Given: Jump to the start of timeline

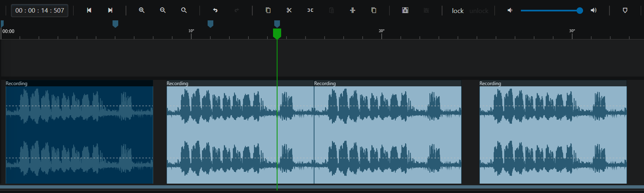Looking at the screenshot, I should tap(89, 10).
